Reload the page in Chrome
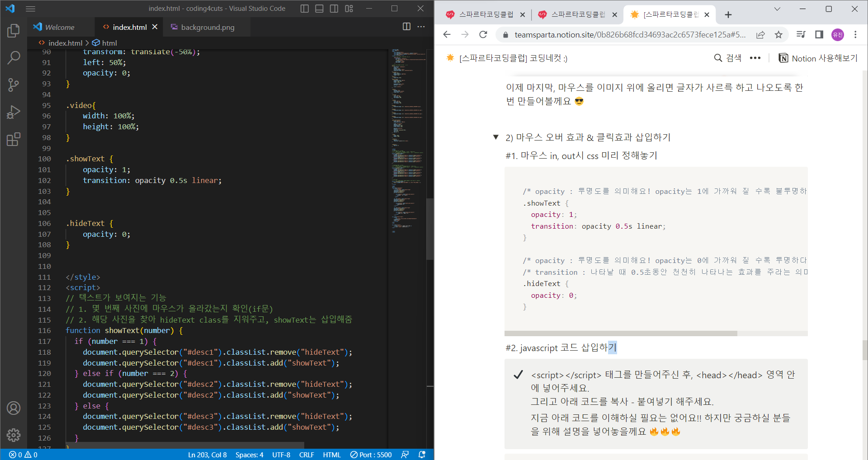 point(483,34)
